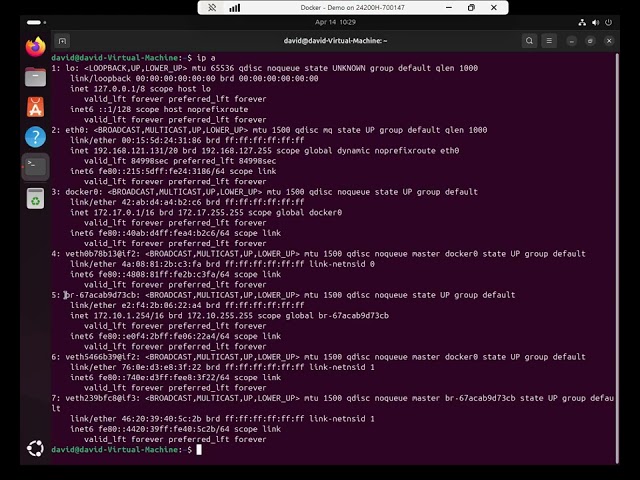Click the new tab icon in terminal header

point(62,41)
